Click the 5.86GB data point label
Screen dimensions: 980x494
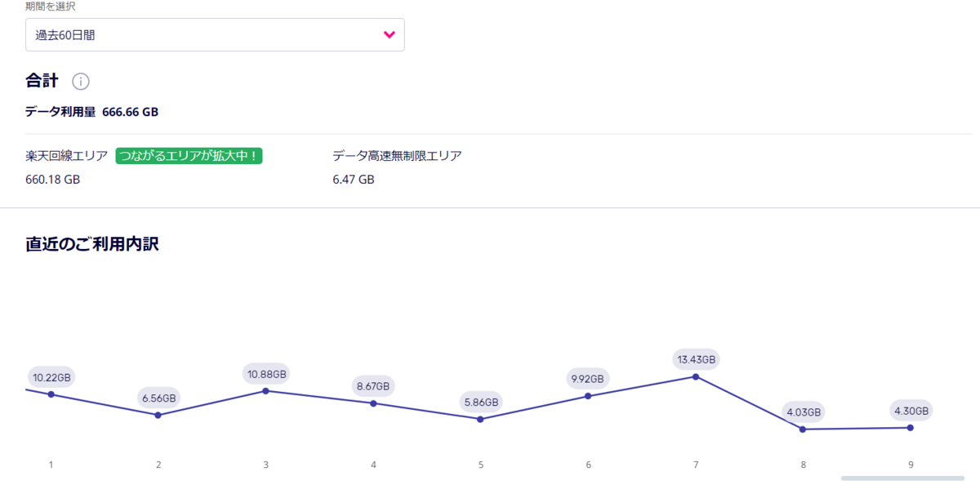(480, 402)
